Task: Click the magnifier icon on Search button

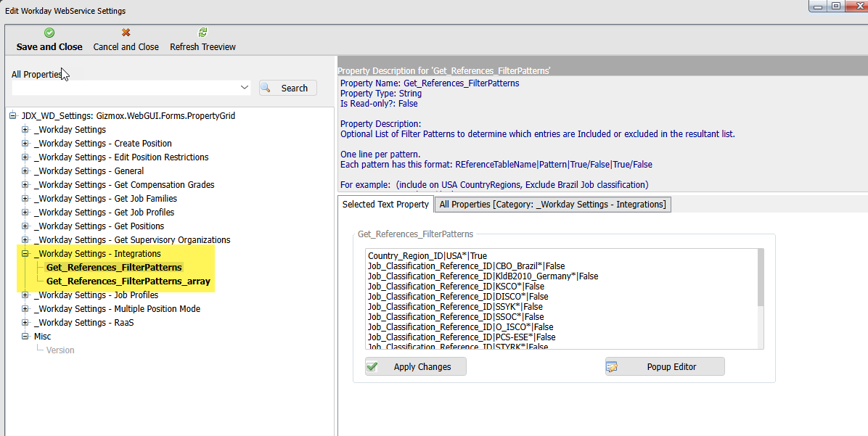Action: tap(266, 88)
